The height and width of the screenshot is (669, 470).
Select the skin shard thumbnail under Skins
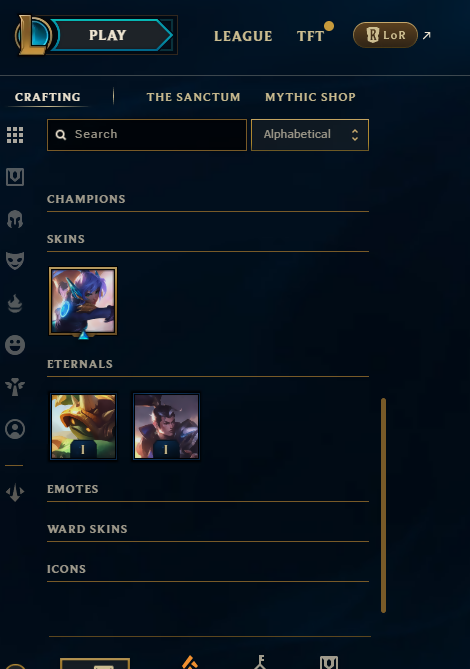pyautogui.click(x=83, y=301)
